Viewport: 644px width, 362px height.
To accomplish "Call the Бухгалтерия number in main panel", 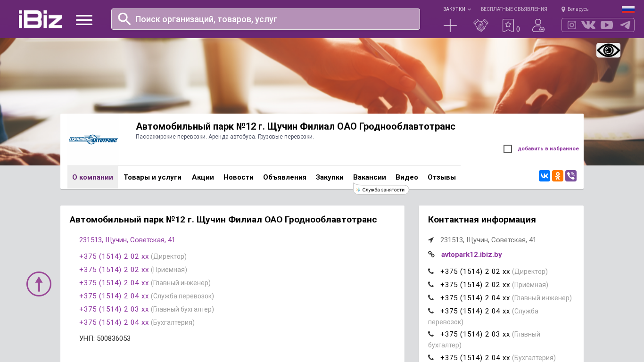I will click(x=114, y=322).
